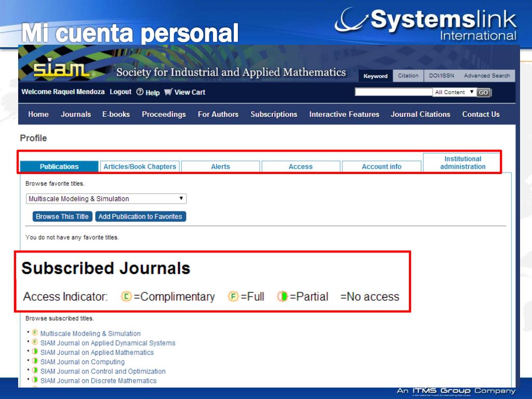Click the SIAM logo
This screenshot has height=399, width=532.
coord(62,68)
